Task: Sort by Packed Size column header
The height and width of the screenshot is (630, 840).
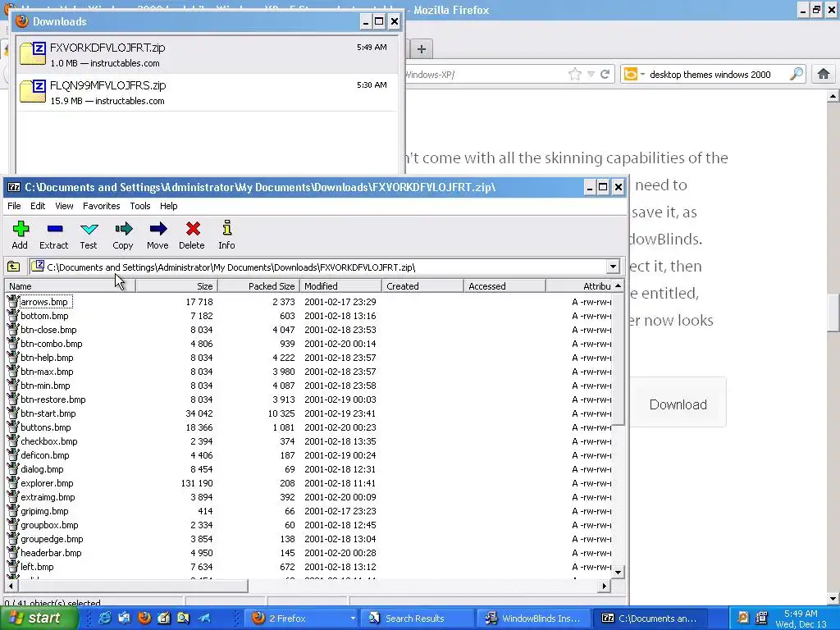Action: (x=258, y=286)
